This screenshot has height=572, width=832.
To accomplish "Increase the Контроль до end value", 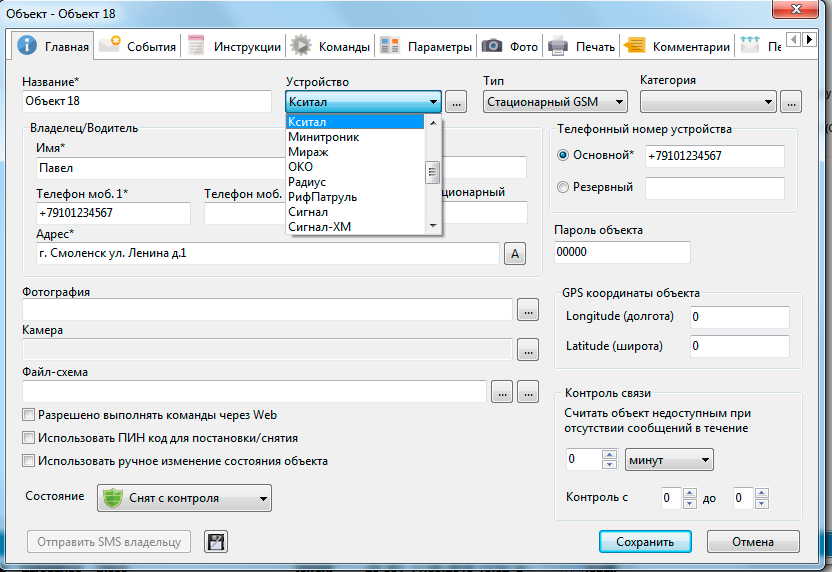I will [761, 492].
